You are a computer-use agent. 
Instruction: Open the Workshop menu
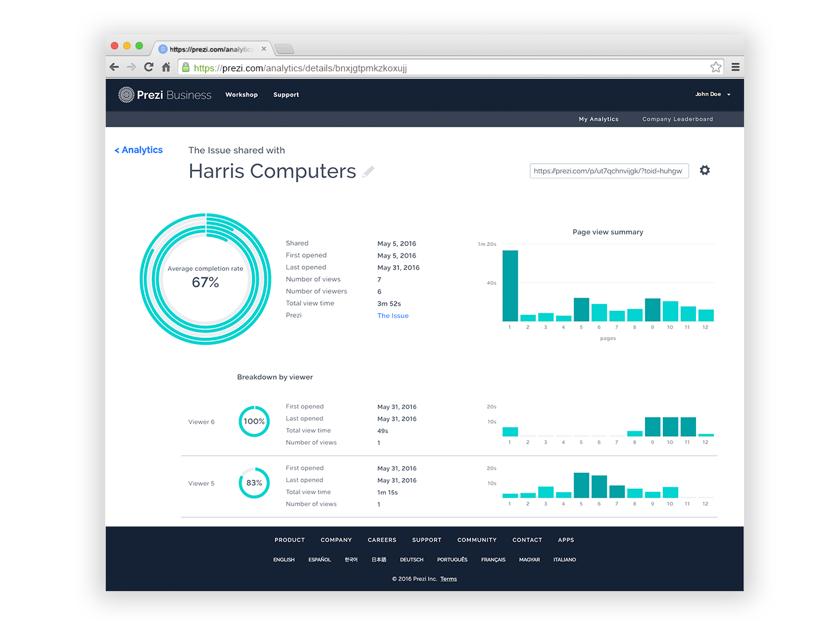click(x=242, y=95)
